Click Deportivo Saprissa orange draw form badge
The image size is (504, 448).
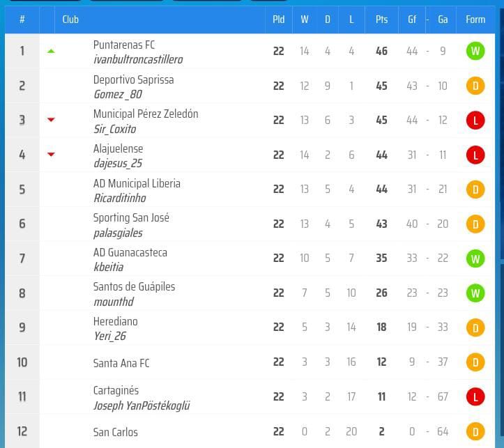pyautogui.click(x=475, y=86)
